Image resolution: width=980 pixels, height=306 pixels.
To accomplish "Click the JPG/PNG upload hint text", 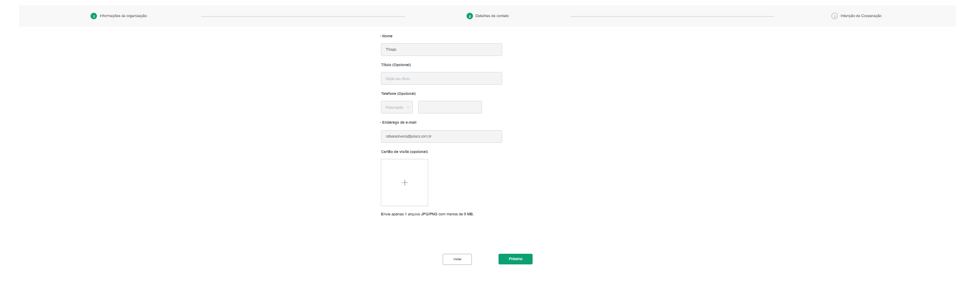I will [427, 214].
